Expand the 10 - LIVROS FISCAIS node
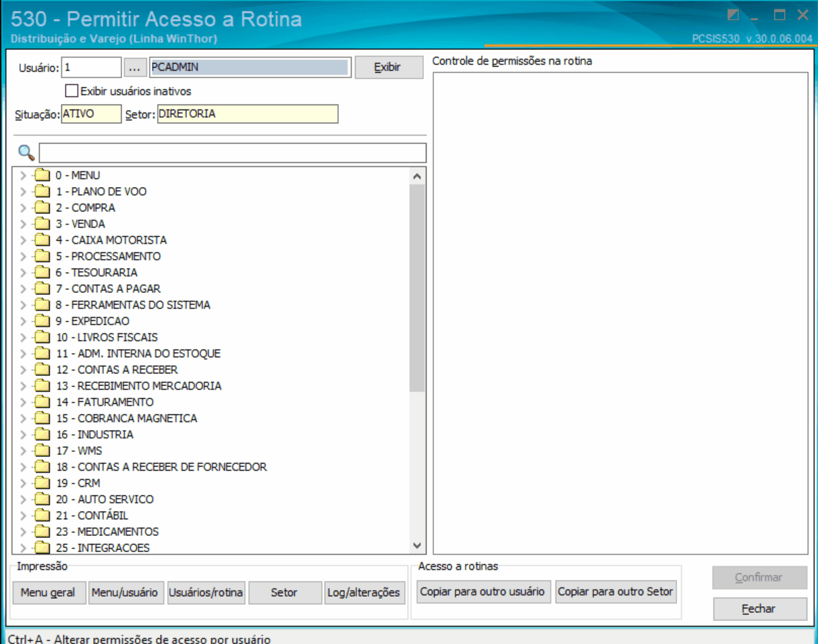This screenshot has width=818, height=644. click(x=24, y=338)
